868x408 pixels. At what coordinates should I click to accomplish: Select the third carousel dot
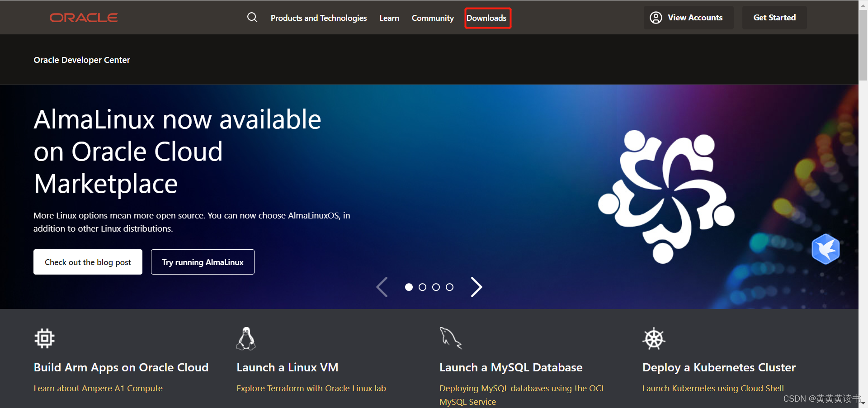coord(436,287)
